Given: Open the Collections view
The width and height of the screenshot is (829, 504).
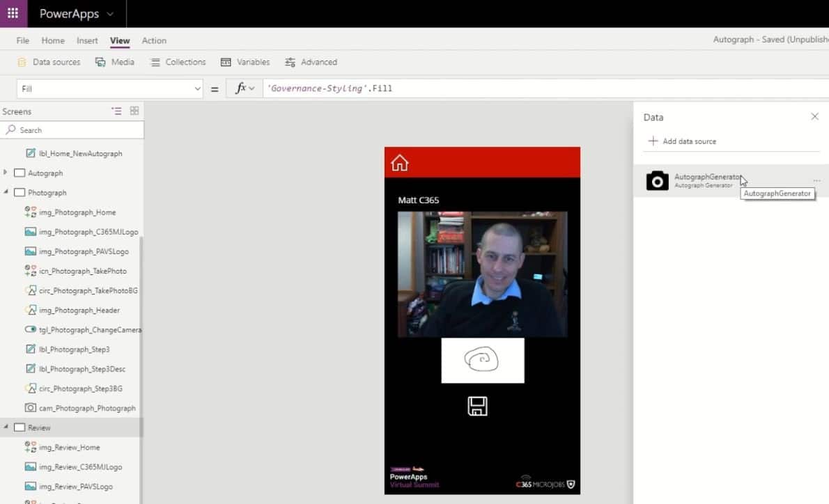Looking at the screenshot, I should pyautogui.click(x=178, y=62).
